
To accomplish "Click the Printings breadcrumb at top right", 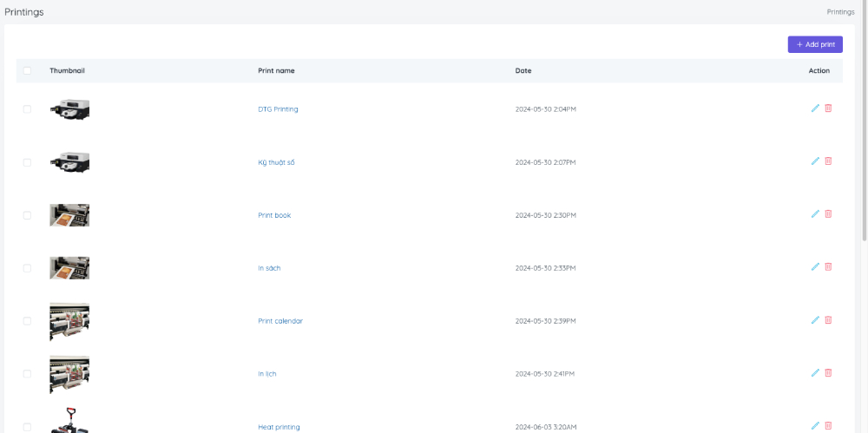I will click(x=840, y=11).
